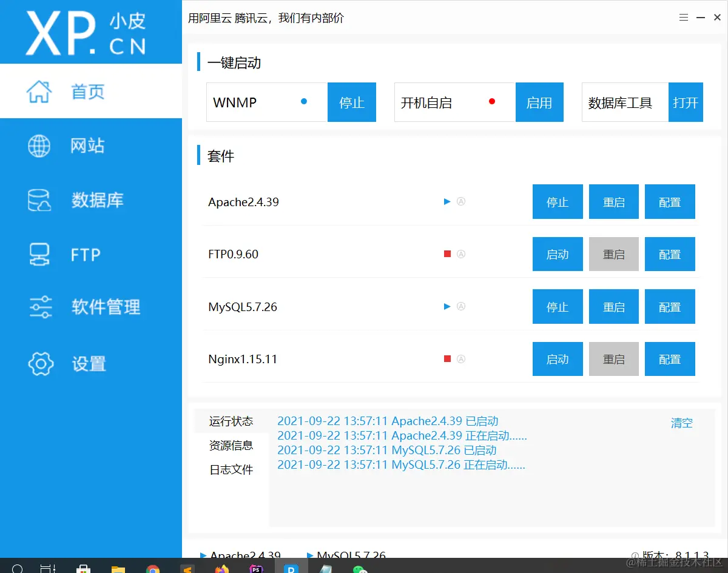Click the 版本 8.1.1.3 version text
The image size is (728, 573).
(675, 555)
